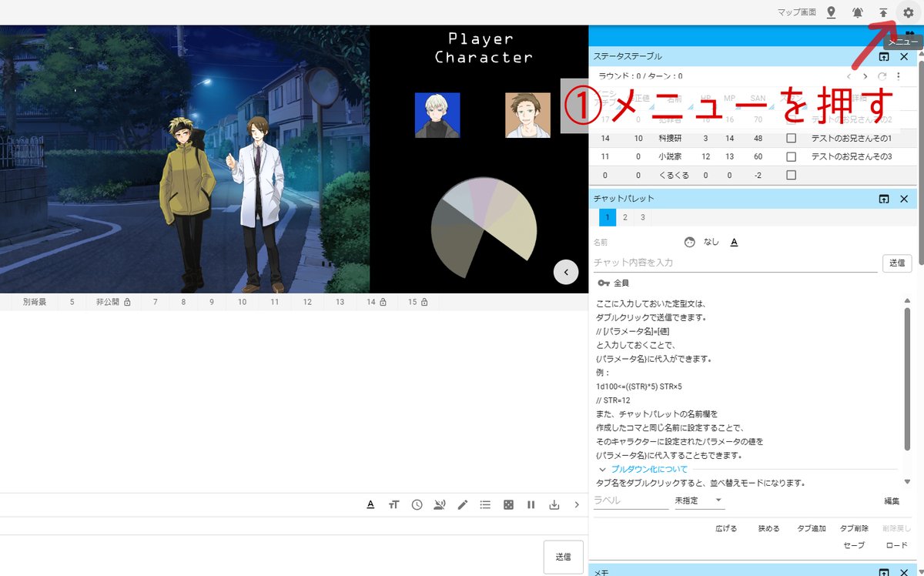The width and height of the screenshot is (924, 576).
Task: Focus the チャット内容を入力 field
Action: [735, 263]
